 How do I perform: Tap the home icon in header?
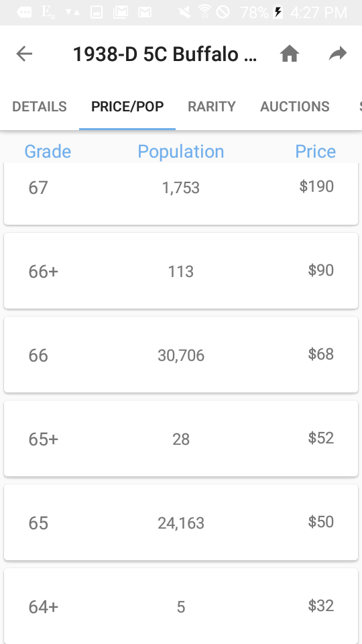tap(290, 54)
